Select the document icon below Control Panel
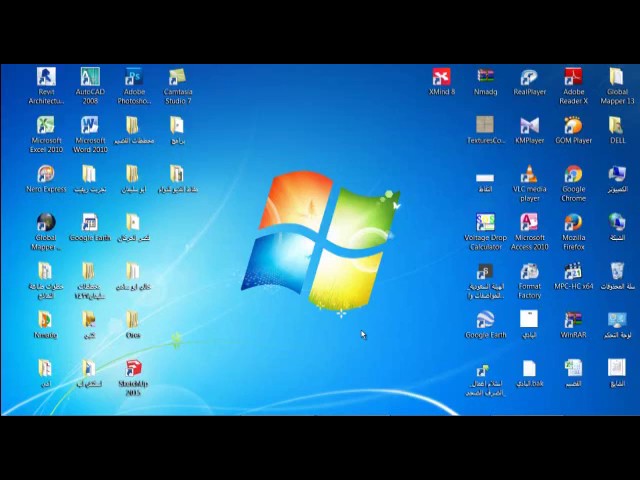The height and width of the screenshot is (480, 640). tap(617, 374)
